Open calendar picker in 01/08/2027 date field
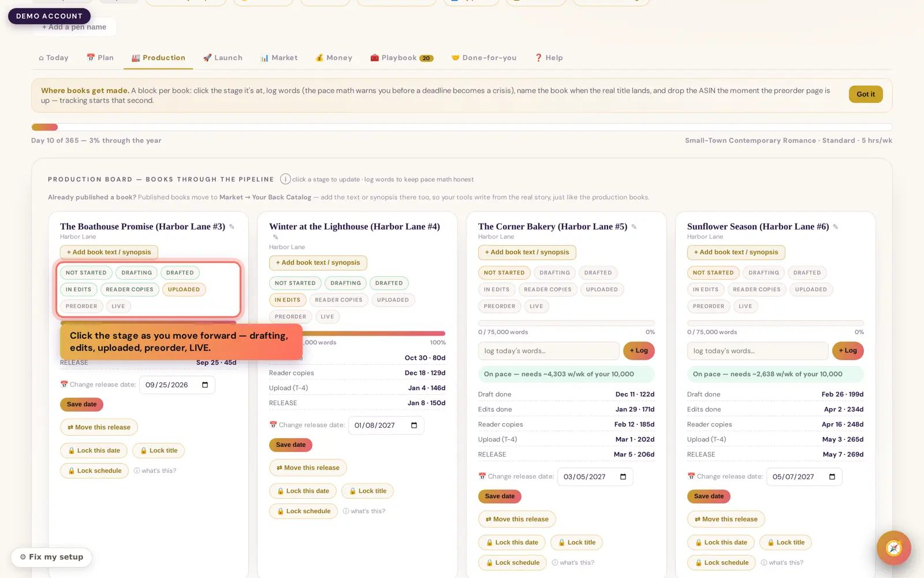The width and height of the screenshot is (924, 578). click(414, 425)
